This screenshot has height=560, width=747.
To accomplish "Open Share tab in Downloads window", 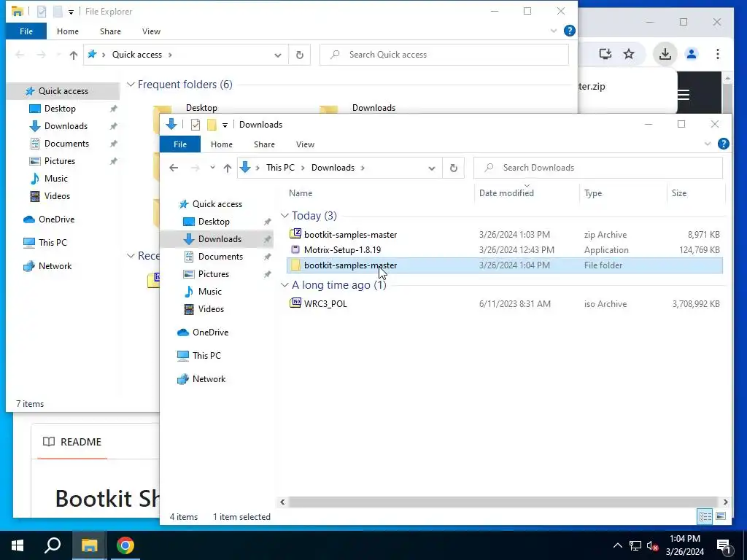I will 264,144.
